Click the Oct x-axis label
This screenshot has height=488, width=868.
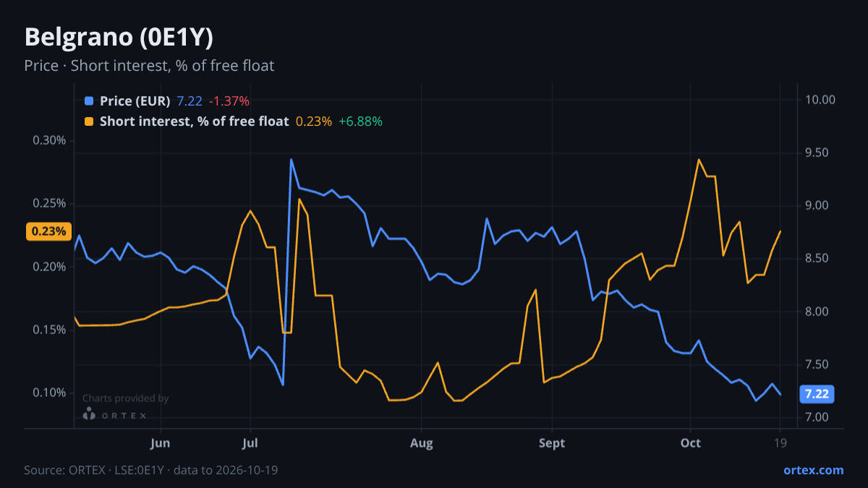click(x=691, y=443)
